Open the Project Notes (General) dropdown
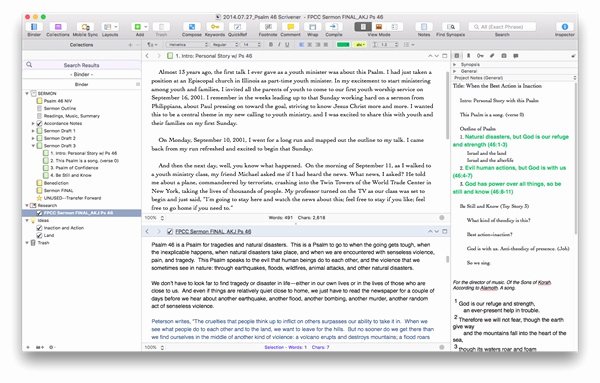Image resolution: width=600 pixels, height=383 pixels. coord(515,78)
